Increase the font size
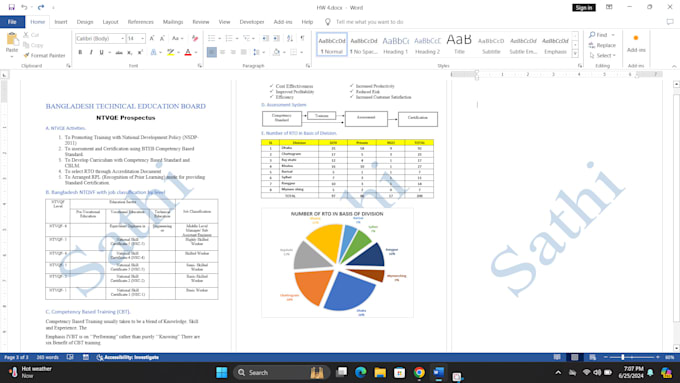680x383 pixels. [152, 39]
